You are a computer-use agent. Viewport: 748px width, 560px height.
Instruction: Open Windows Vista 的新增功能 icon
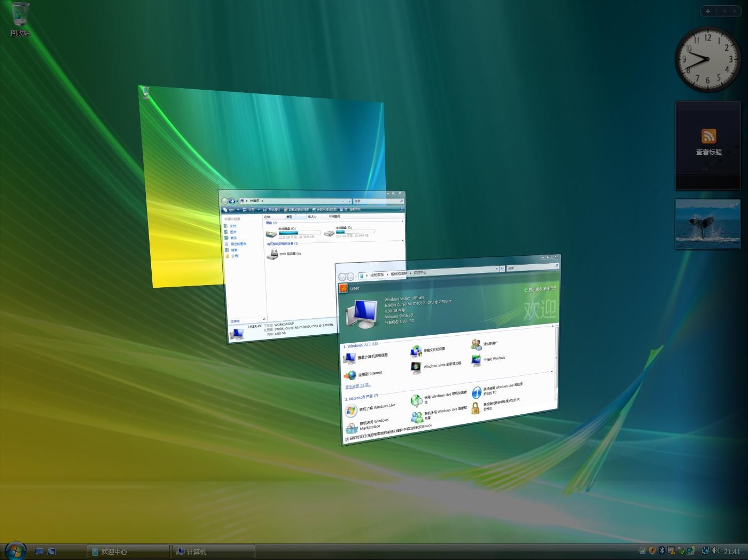tap(416, 368)
